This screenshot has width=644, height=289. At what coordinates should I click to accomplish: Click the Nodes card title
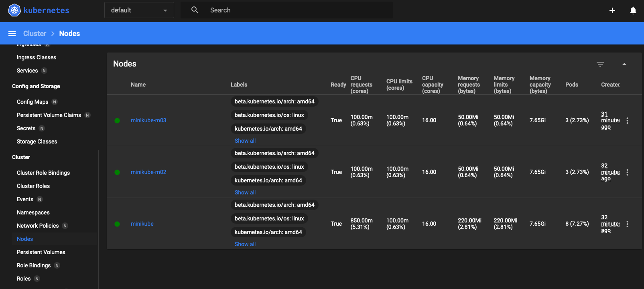[x=125, y=64]
